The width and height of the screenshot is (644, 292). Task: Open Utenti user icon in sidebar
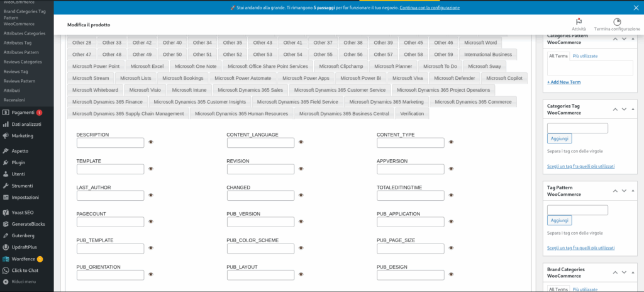coord(6,174)
